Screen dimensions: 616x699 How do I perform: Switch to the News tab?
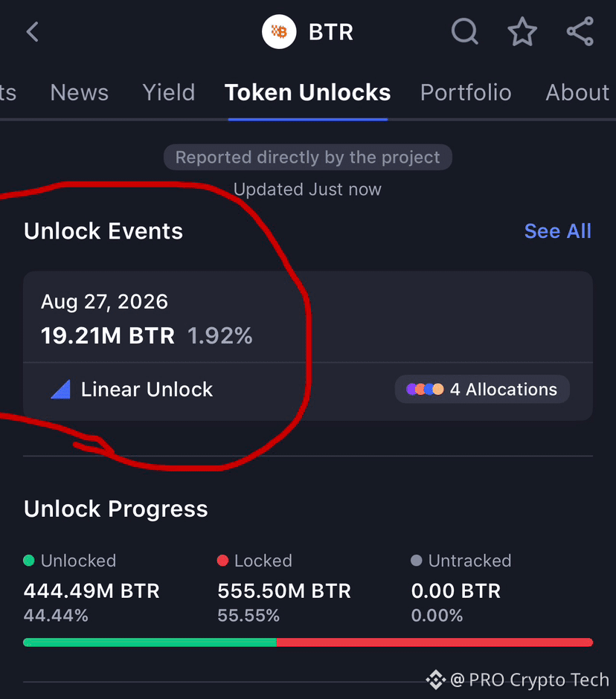point(80,93)
